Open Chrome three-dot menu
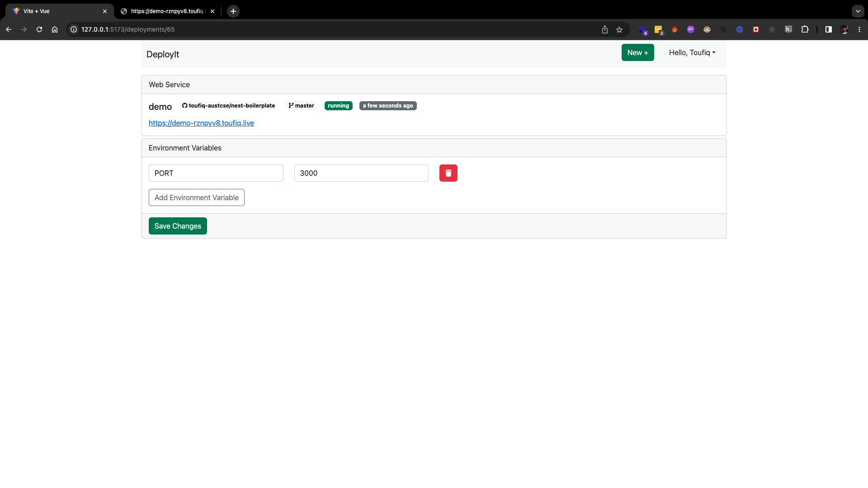 point(859,29)
